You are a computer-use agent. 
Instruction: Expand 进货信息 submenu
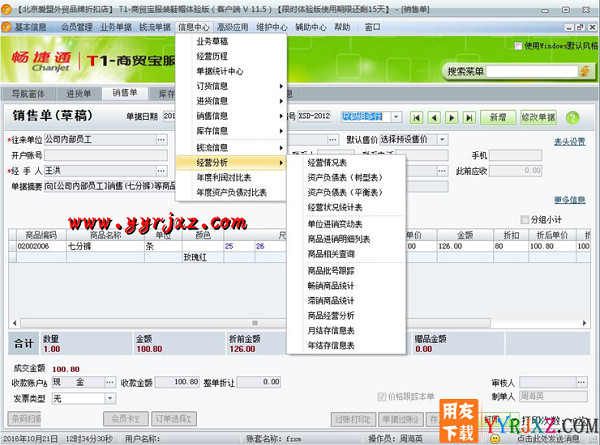pyautogui.click(x=231, y=101)
